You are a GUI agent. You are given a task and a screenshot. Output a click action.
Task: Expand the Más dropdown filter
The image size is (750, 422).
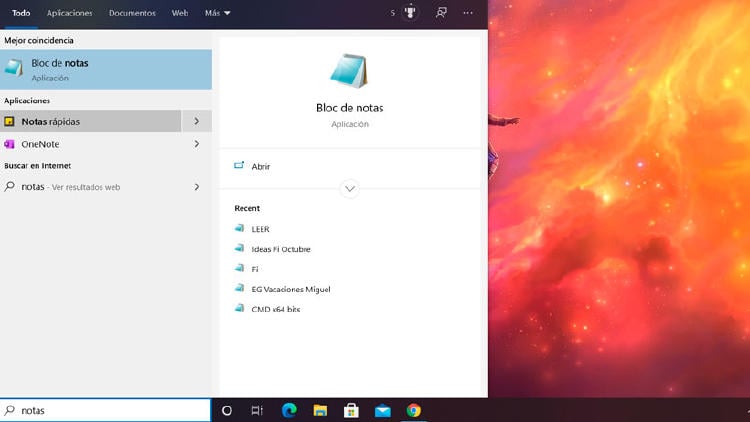[x=217, y=13]
